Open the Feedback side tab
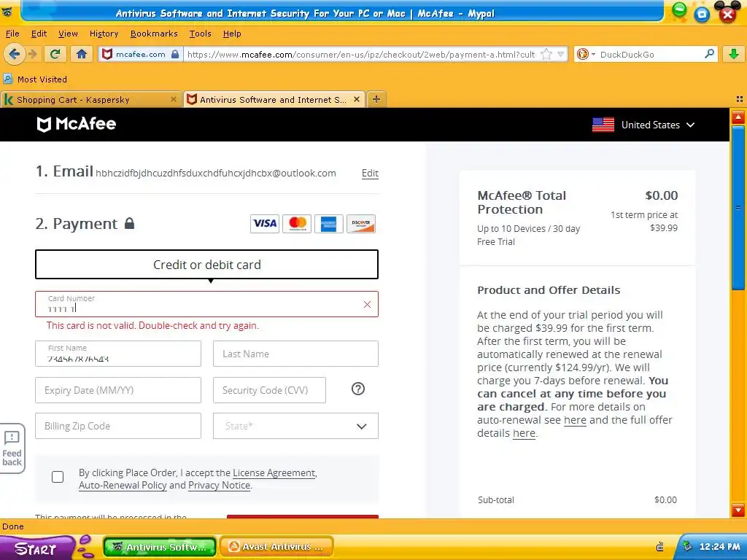Viewport: 747px width, 560px height. pyautogui.click(x=12, y=448)
